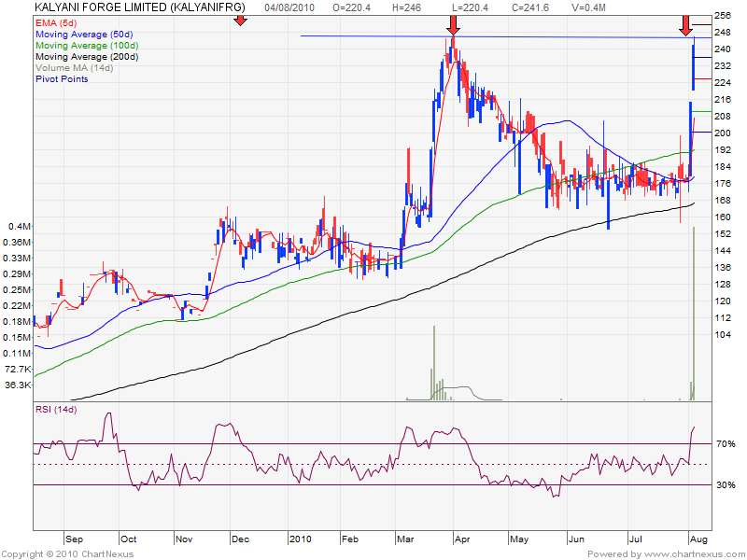The width and height of the screenshot is (747, 560).
Task: Select the Volume MA (14d) legend entry
Action: click(x=75, y=67)
